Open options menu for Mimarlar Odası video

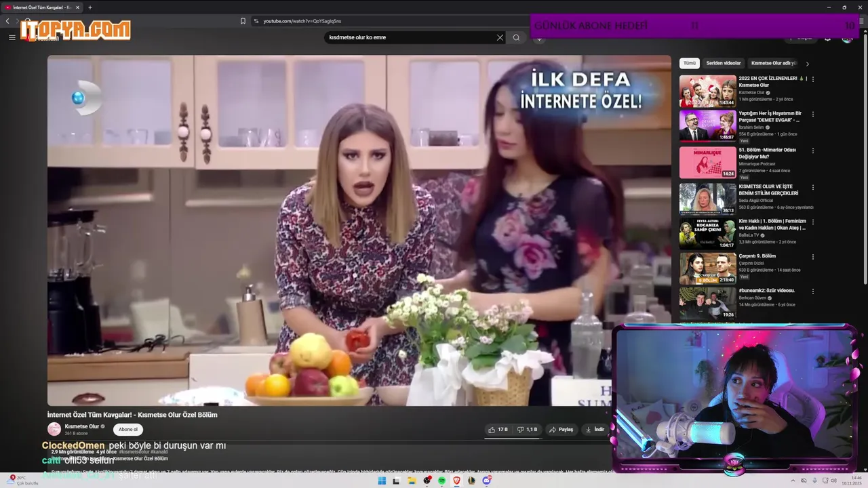coord(813,150)
